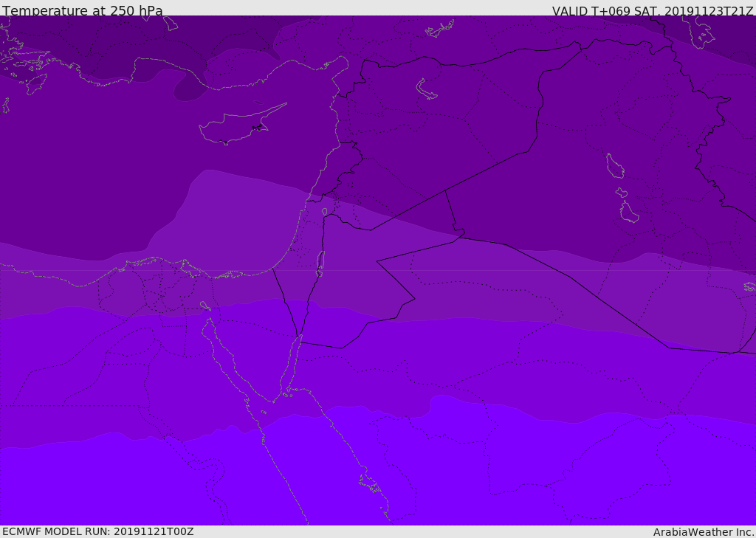The image size is (756, 538).
Task: Click the "Temperature at 250 hPa" title
Action: click(82, 11)
